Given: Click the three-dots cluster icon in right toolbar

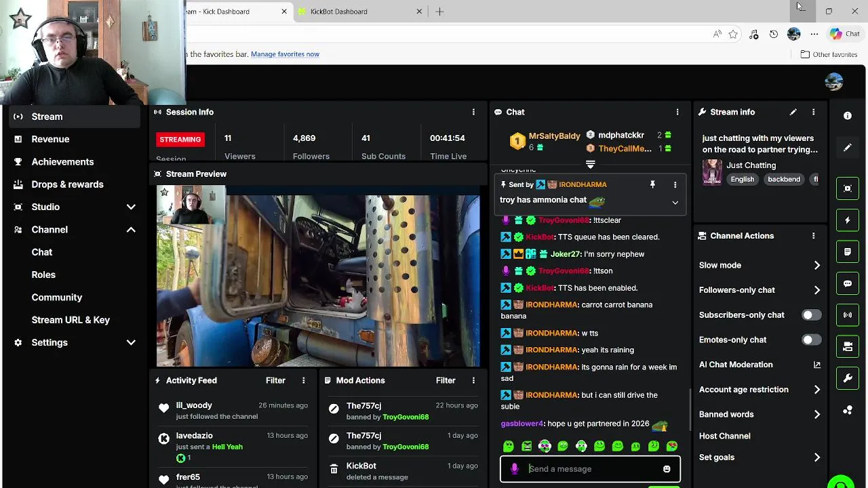Looking at the screenshot, I should (847, 410).
